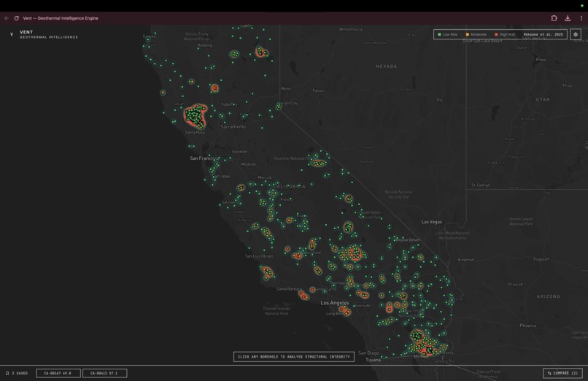Click the San Luis Obispo map label
The image size is (588, 381).
259,256
